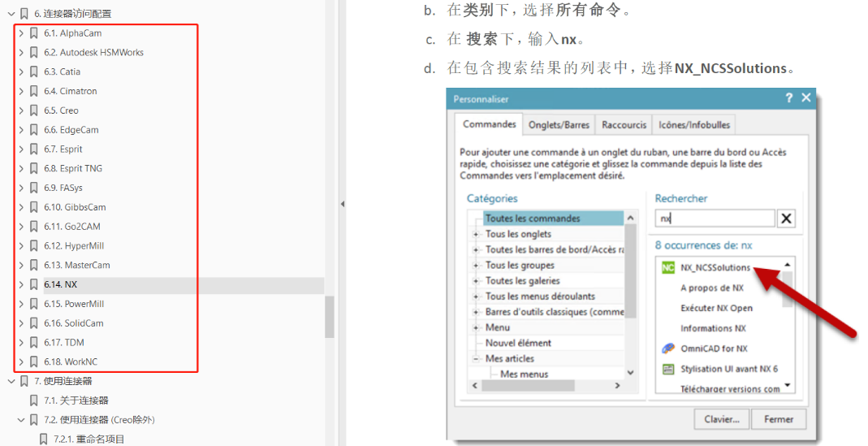This screenshot has width=868, height=446.
Task: Expand the 6.2. Autodesk HSMWorks bookmark
Action: [x=21, y=53]
